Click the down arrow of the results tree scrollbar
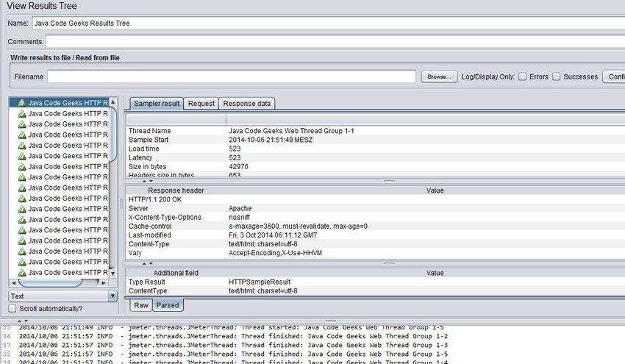This screenshot has height=364, width=625. coord(113,274)
